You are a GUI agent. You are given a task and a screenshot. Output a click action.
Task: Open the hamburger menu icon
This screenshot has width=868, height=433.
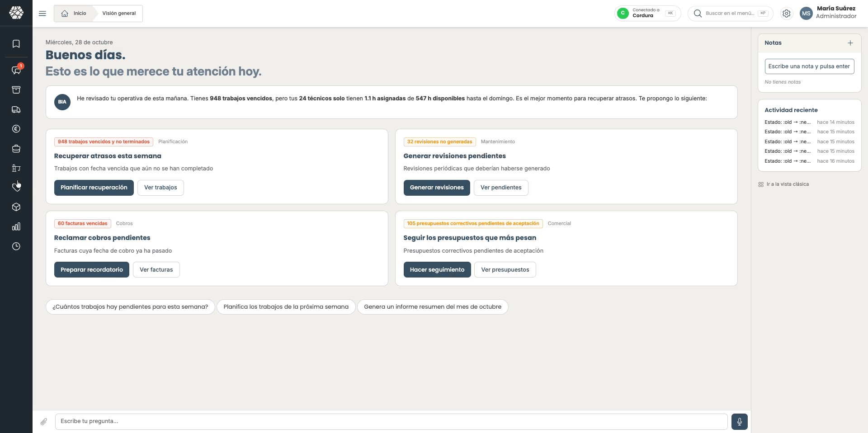(x=42, y=14)
